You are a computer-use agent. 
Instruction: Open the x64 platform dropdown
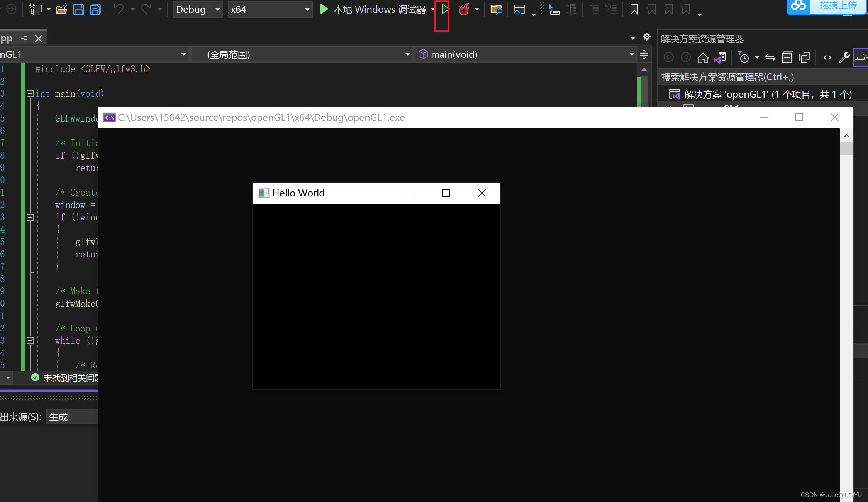point(270,9)
